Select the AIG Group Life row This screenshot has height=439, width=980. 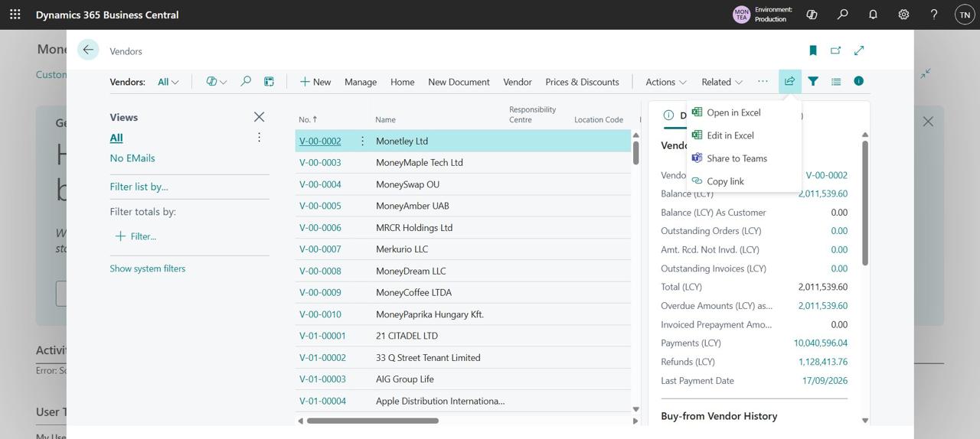[463, 379]
